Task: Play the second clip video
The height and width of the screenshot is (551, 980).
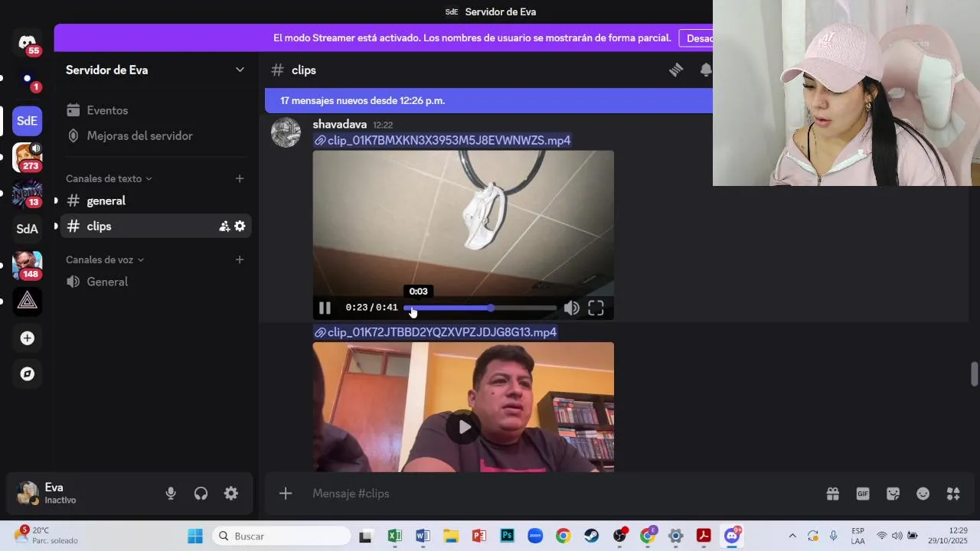Action: point(463,427)
